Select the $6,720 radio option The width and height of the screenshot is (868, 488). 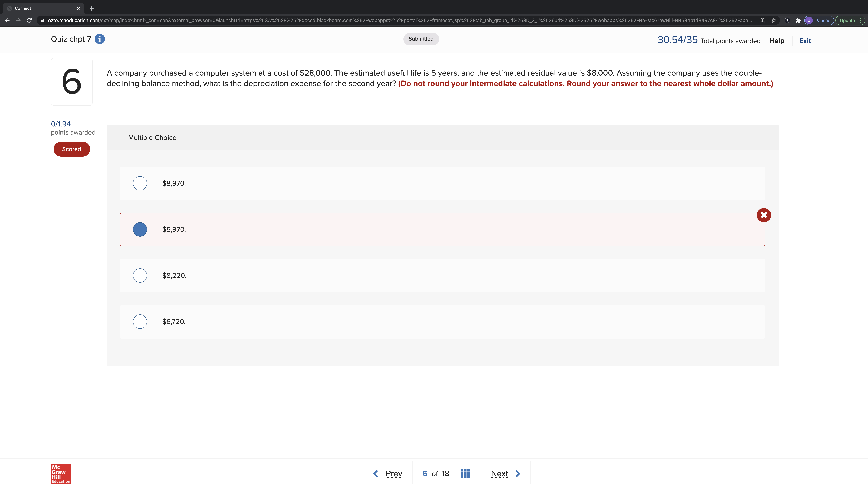point(140,322)
